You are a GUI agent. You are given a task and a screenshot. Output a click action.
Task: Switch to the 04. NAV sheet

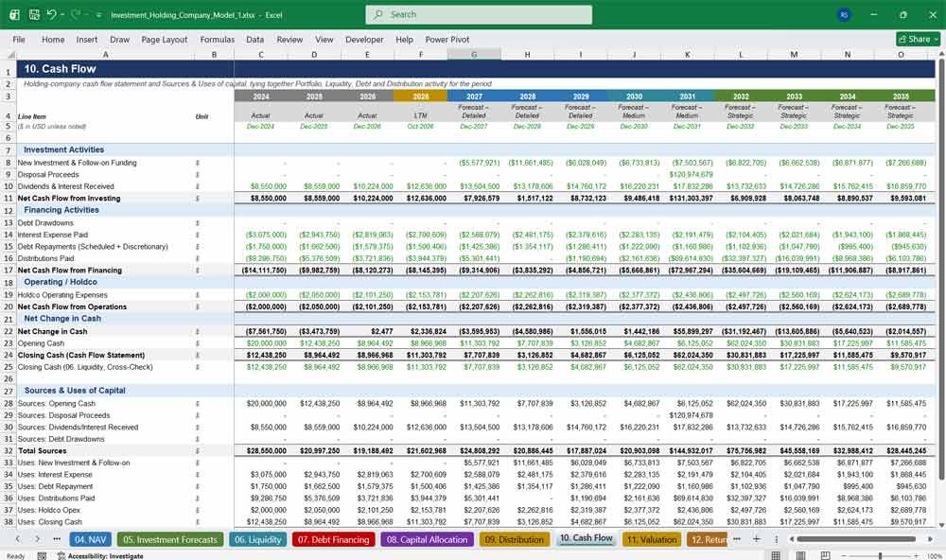tap(90, 539)
